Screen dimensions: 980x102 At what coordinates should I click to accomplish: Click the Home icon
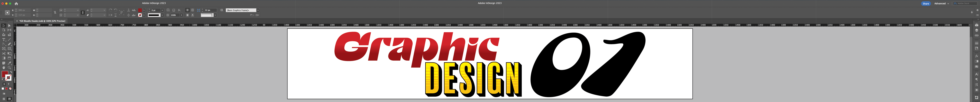(x=16, y=3)
